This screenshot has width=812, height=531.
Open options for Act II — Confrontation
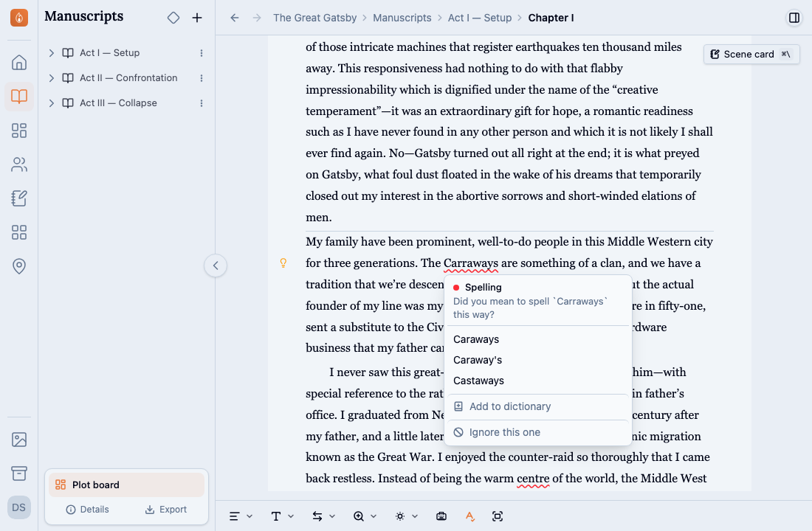pos(202,78)
